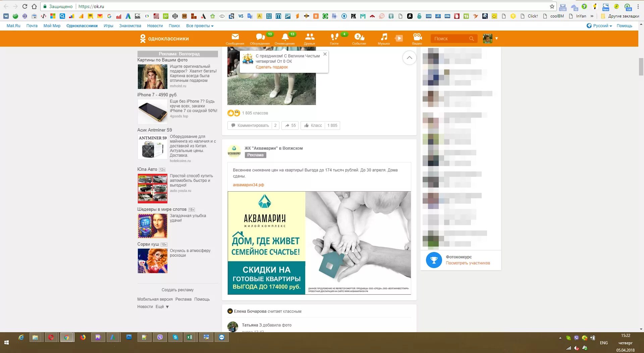This screenshot has height=353, width=644.
Task: Open Мобильная версия footer link
Action: point(155,299)
